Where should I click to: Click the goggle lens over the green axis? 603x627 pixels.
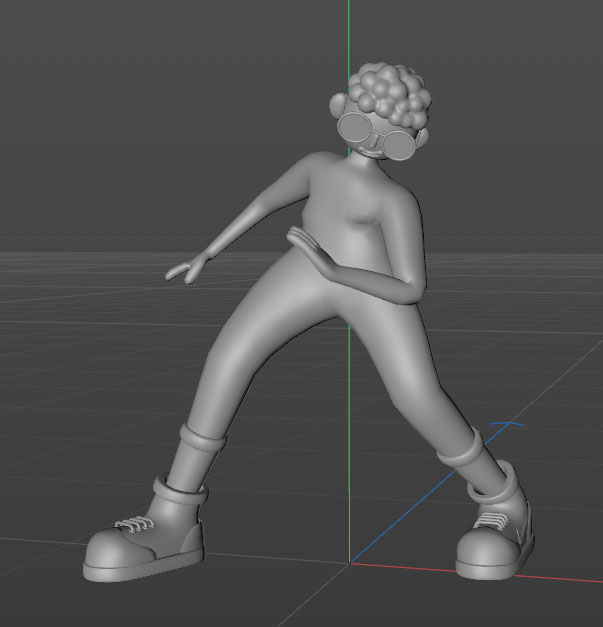[354, 127]
